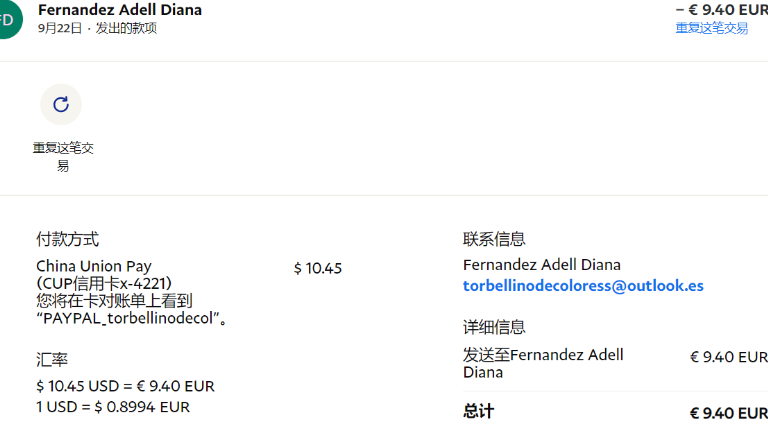The height and width of the screenshot is (432, 768).
Task: Click the 1 USD = $ 0.8994 EUR rate
Action: (x=113, y=407)
